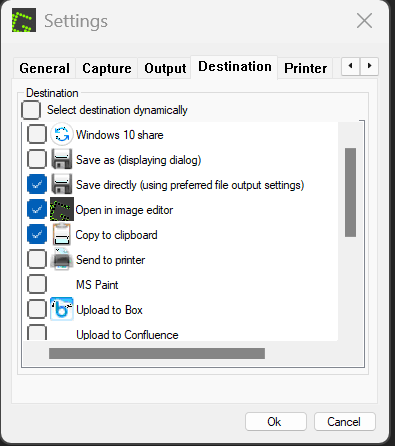Click the 'Copy to clipboard' label
Image resolution: width=395 pixels, height=446 pixels.
[116, 235]
